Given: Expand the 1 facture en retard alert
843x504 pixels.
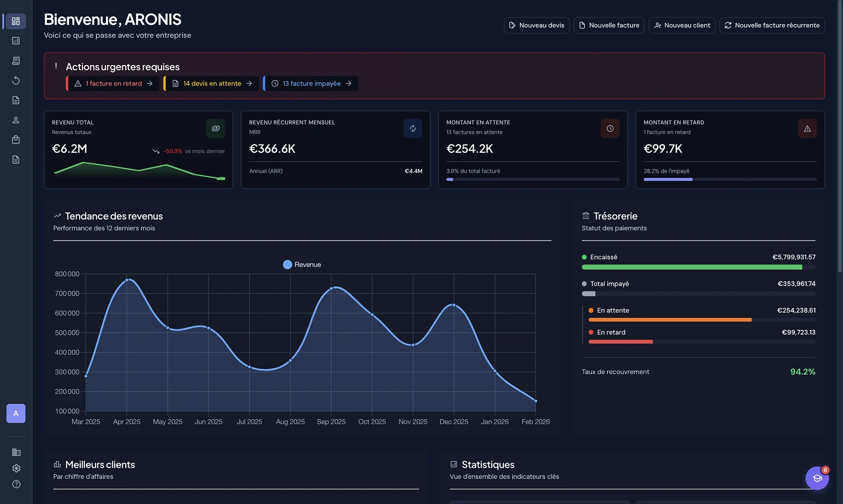Looking at the screenshot, I should pos(112,83).
